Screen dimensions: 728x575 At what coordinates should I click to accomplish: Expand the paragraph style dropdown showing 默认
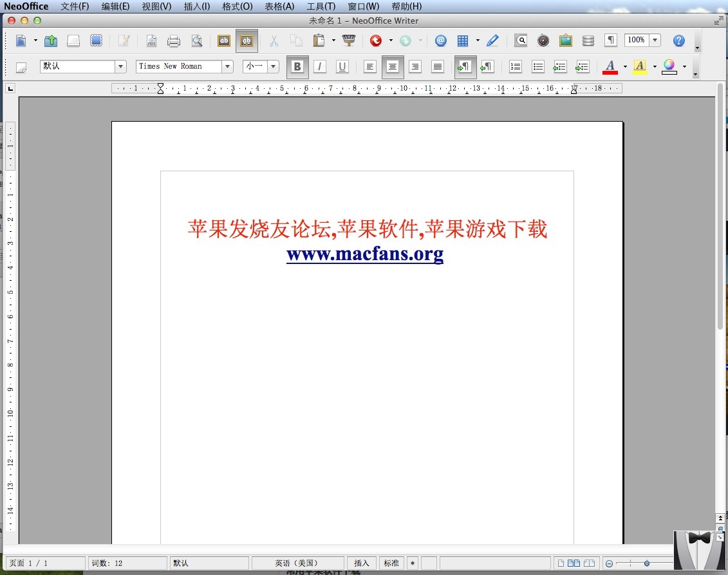(x=121, y=66)
